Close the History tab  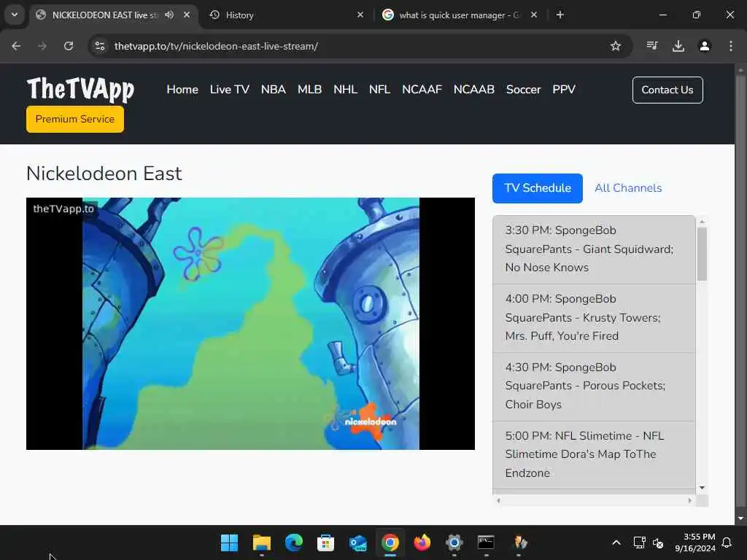(360, 15)
